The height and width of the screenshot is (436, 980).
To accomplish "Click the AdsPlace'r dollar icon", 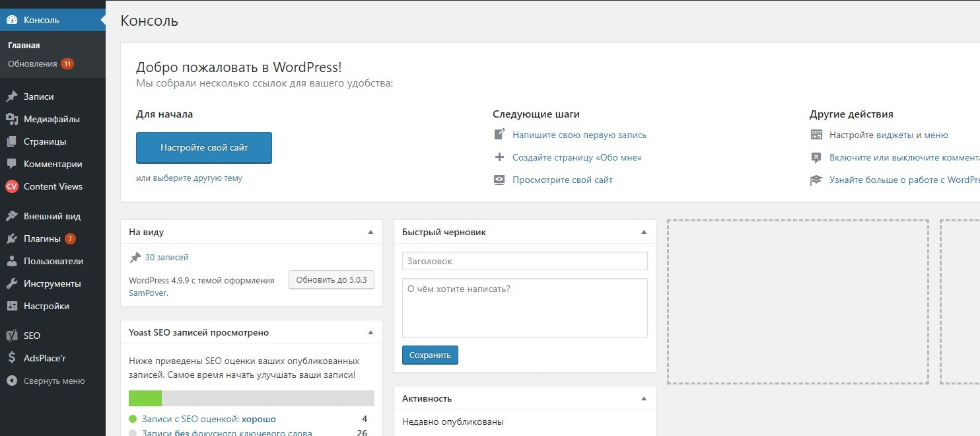I will pyautogui.click(x=11, y=358).
